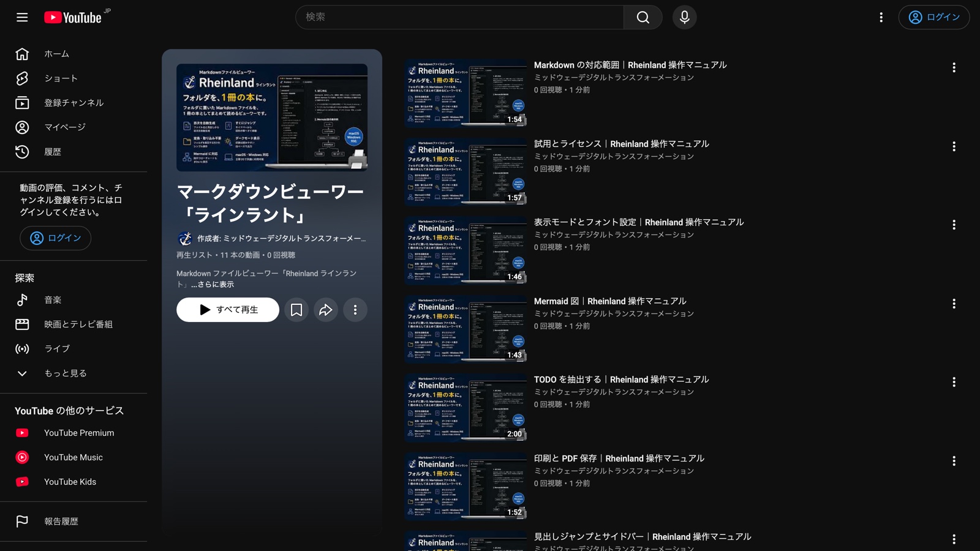Open options for 表示モードとフォント設定 video
This screenshot has height=551, width=980.
(x=954, y=225)
